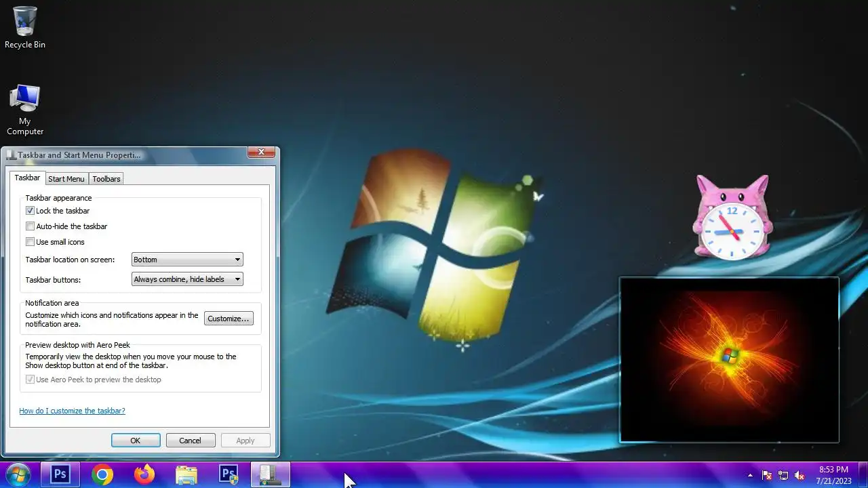Open the network tray icon
The height and width of the screenshot is (488, 868).
click(x=783, y=475)
